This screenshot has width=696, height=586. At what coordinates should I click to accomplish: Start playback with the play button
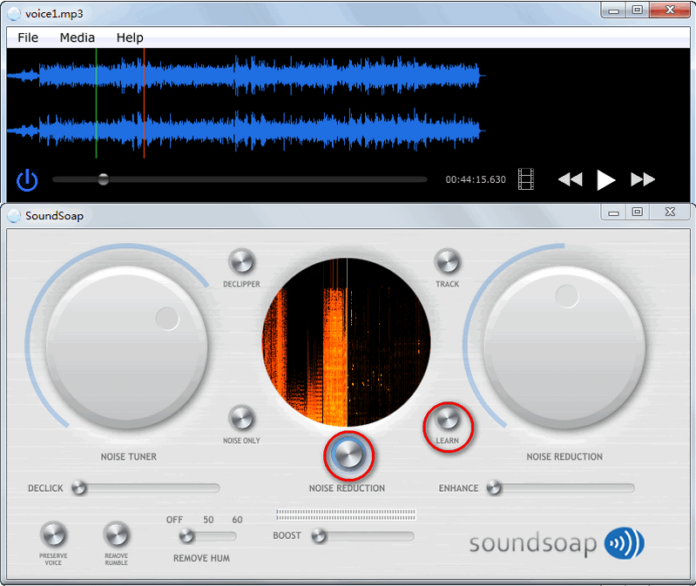click(x=605, y=180)
